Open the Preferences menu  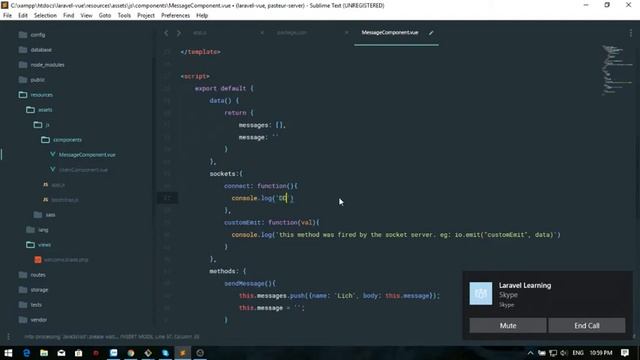point(176,16)
